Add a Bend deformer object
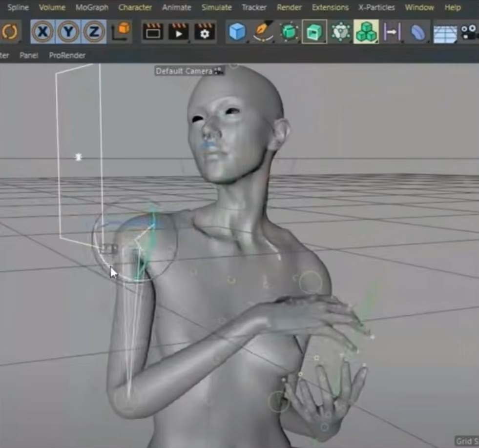Screen dimensions: 479x448 coord(417,31)
